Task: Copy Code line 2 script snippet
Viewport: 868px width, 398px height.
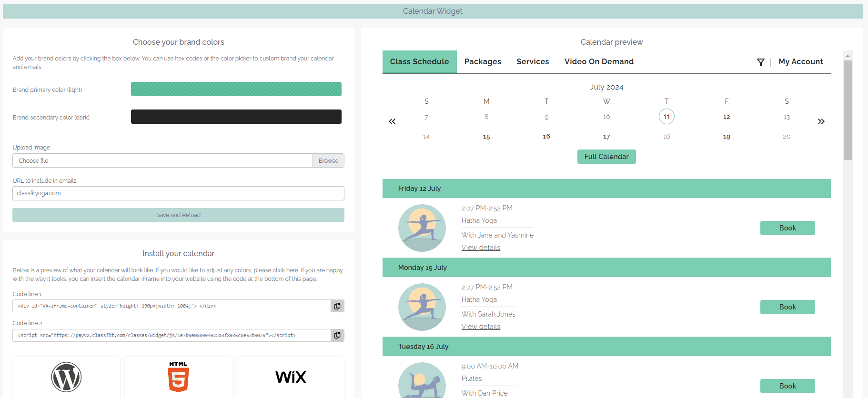Action: click(337, 336)
